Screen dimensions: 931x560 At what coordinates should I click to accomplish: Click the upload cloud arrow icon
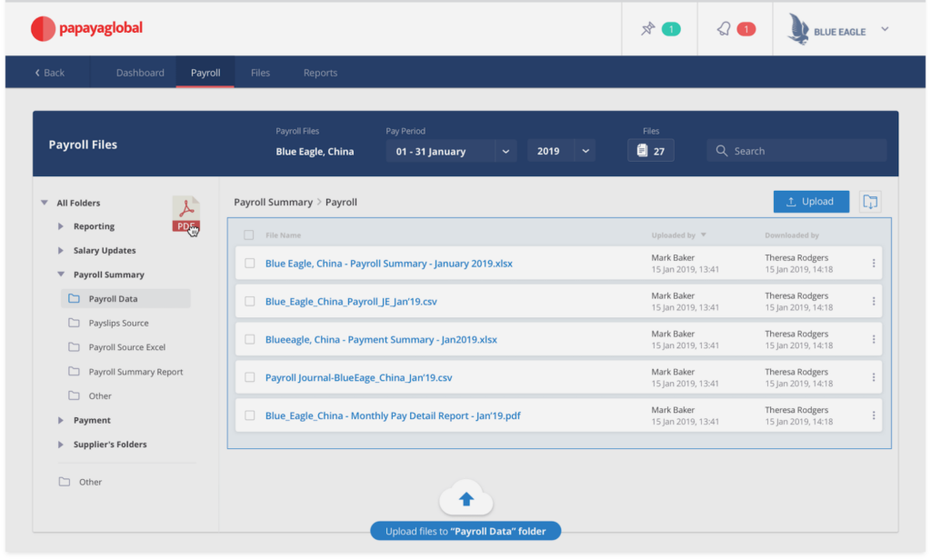pyautogui.click(x=466, y=499)
